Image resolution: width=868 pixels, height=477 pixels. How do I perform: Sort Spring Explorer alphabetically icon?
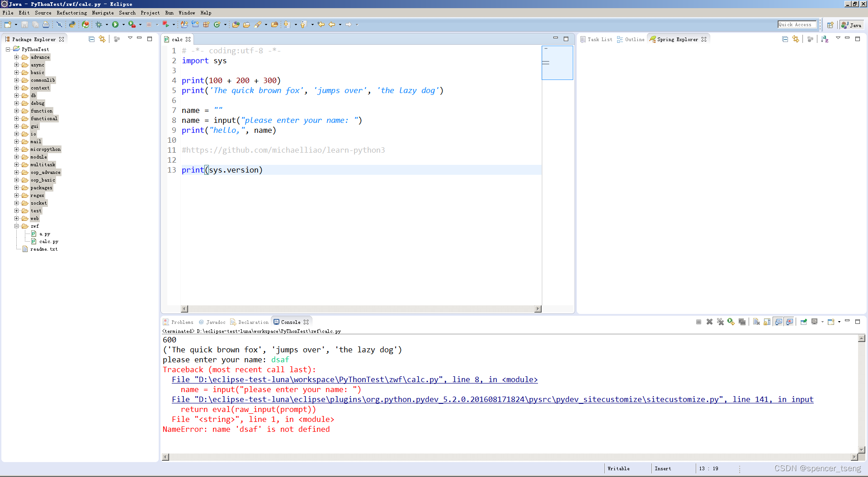(x=825, y=39)
